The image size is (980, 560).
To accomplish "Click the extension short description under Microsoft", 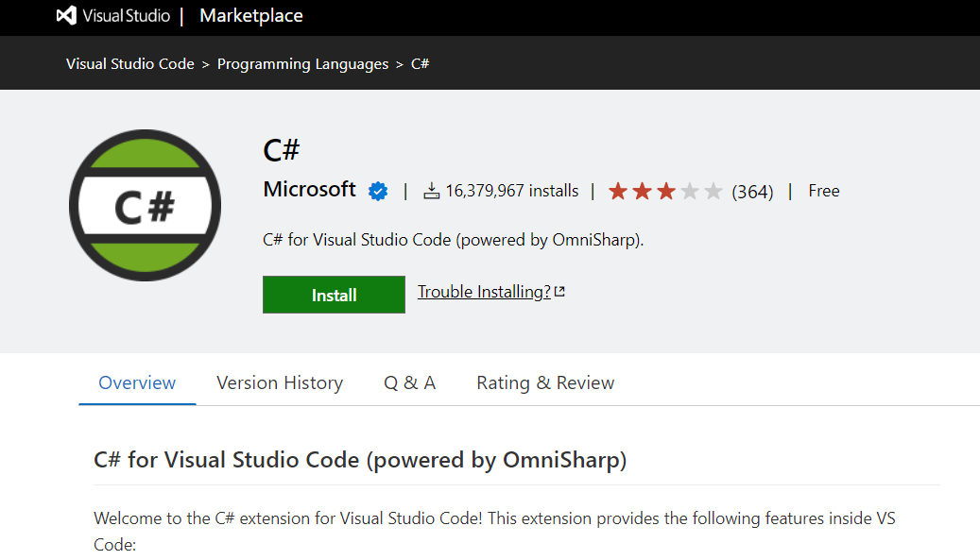I will point(453,240).
